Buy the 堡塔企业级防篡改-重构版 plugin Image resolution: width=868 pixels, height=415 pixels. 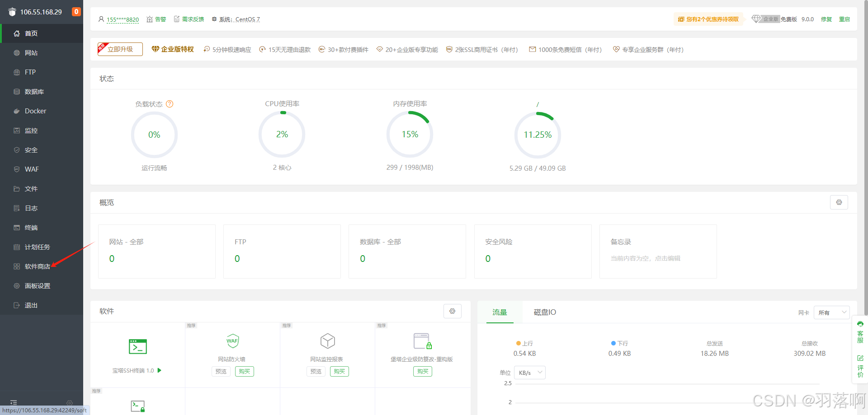[x=423, y=371]
